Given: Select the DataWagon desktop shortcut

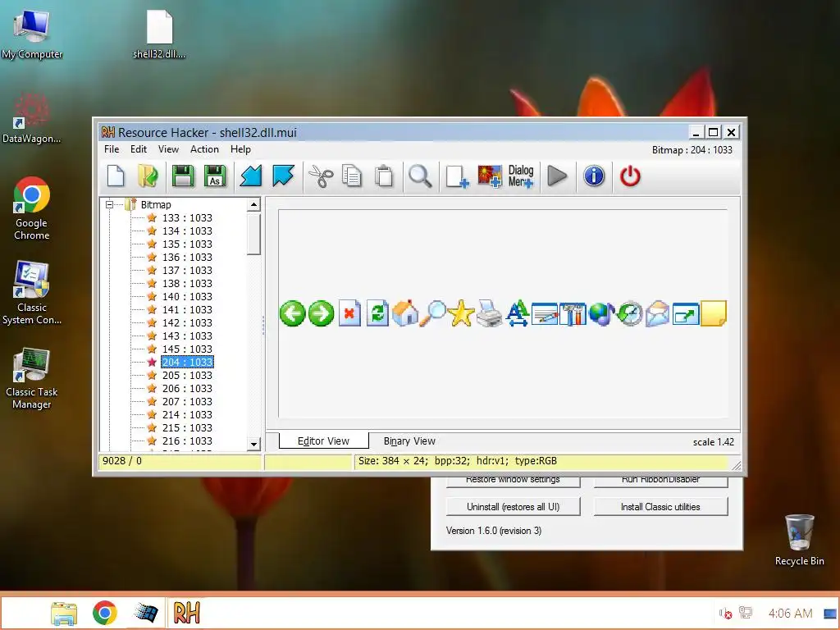Looking at the screenshot, I should click(x=32, y=119).
